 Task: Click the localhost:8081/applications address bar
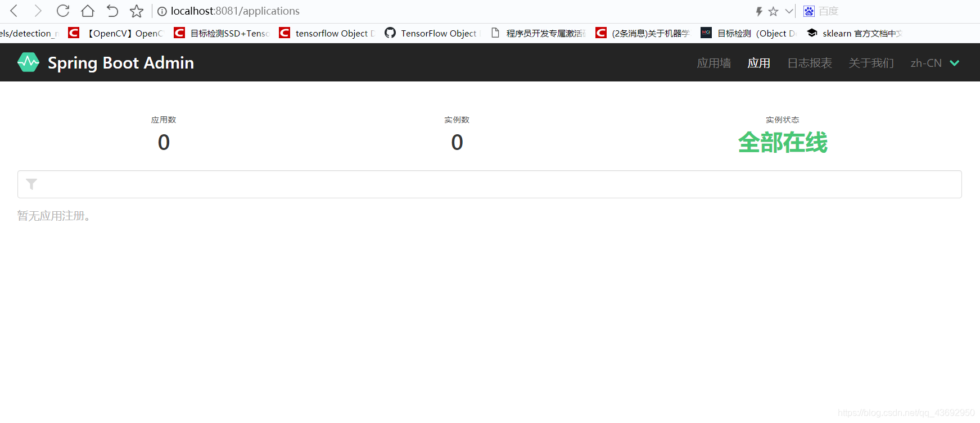tap(235, 11)
